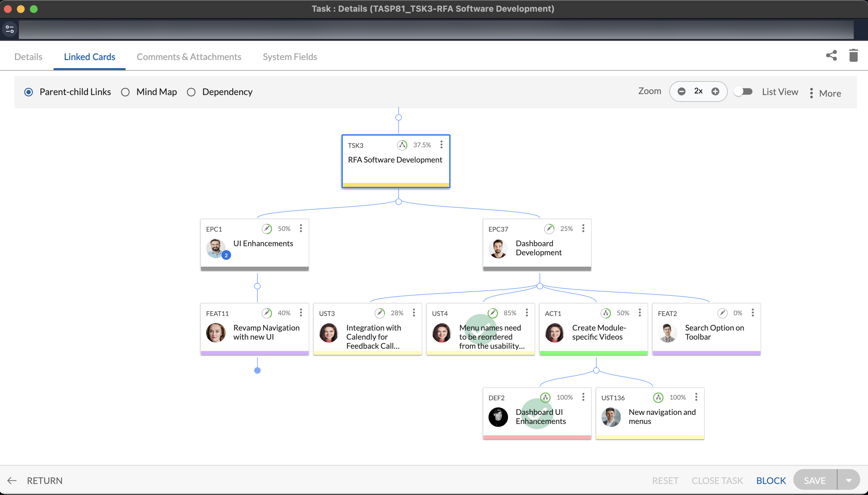The image size is (868, 495).
Task: Open the Comments & Attachments tab
Action: [189, 57]
